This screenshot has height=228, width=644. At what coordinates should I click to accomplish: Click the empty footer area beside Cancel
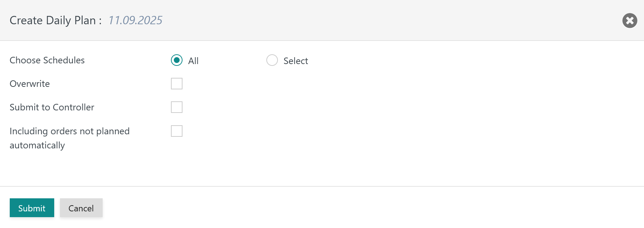(x=325, y=208)
